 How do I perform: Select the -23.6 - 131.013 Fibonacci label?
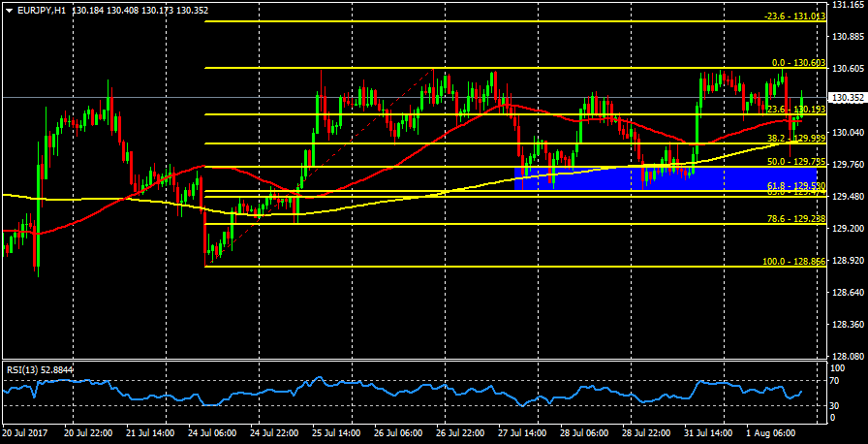point(794,16)
